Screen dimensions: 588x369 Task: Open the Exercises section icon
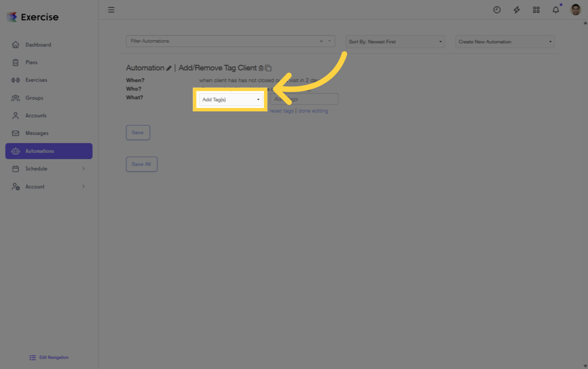tap(15, 80)
